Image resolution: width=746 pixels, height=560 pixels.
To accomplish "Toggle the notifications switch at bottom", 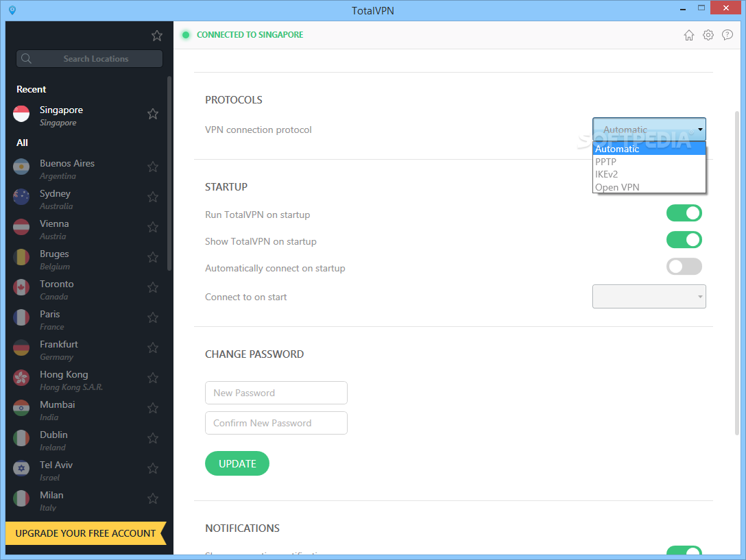I will coord(684,550).
